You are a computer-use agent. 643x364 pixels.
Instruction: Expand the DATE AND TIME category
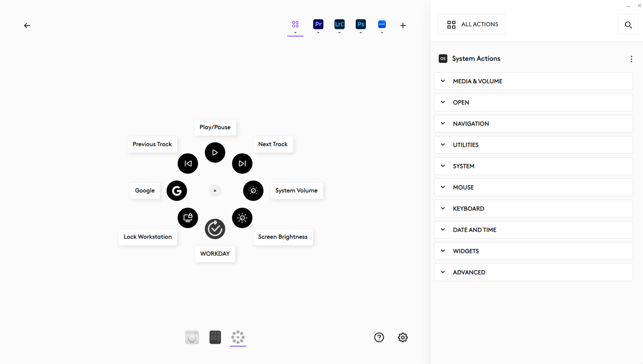coord(533,230)
